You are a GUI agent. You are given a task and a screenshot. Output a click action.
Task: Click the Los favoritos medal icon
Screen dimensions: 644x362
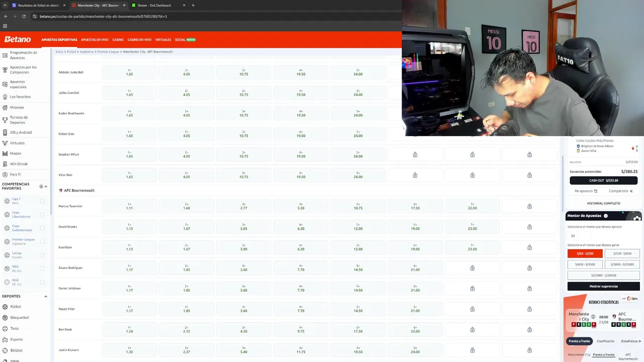[5, 97]
